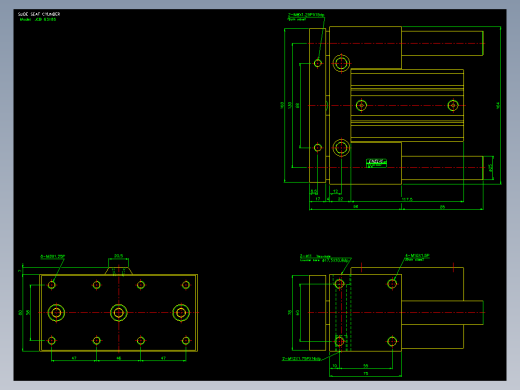The height and width of the screenshot is (390, 520).
Task: Select the "22" dimension text
Action: coord(340,199)
